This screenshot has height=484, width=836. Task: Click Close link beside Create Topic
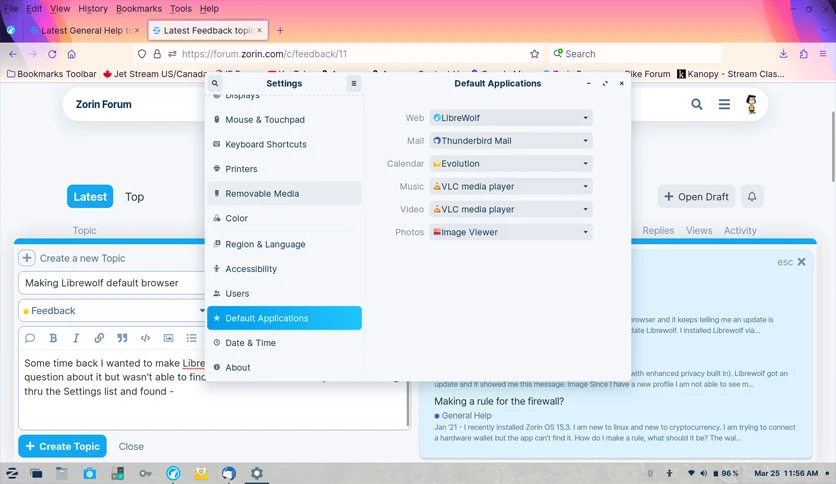pyautogui.click(x=131, y=447)
